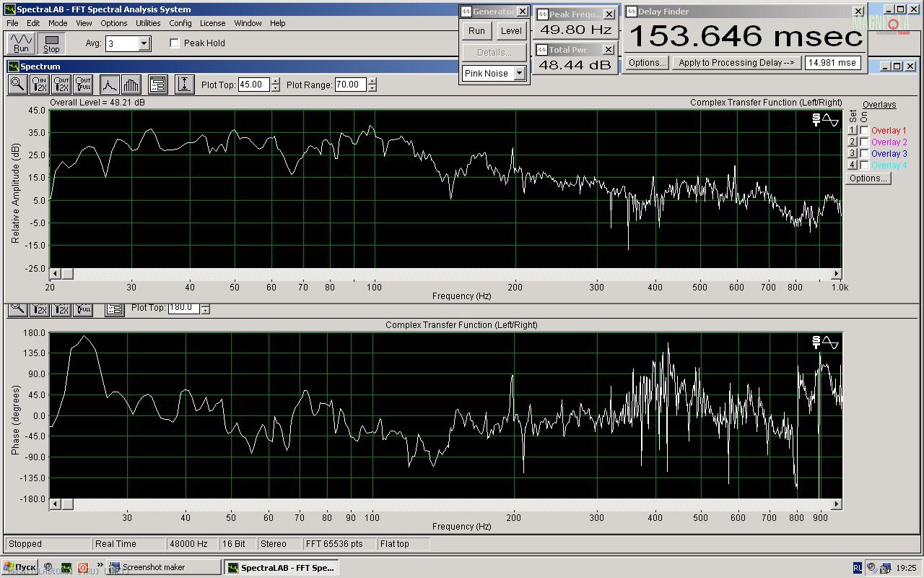Switch to Screenshot maker in taskbar

[x=165, y=567]
